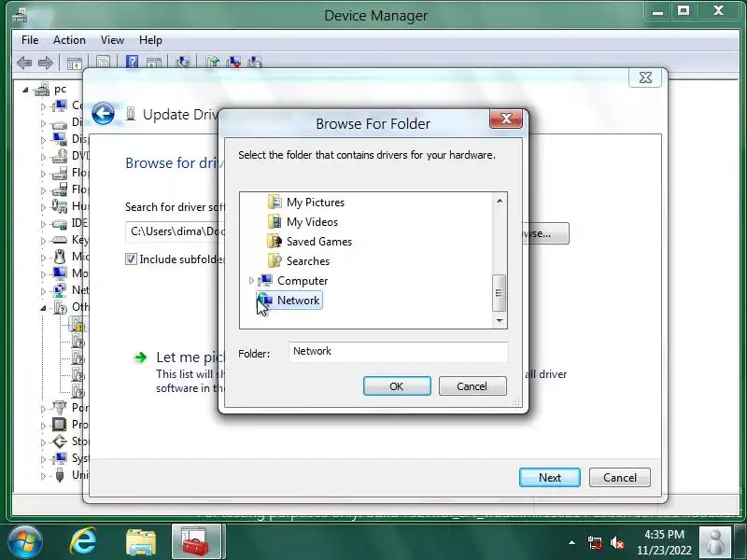Screen dimensions: 747x560
Task: Launch Internet Explorer from the taskbar
Action: tap(83, 542)
